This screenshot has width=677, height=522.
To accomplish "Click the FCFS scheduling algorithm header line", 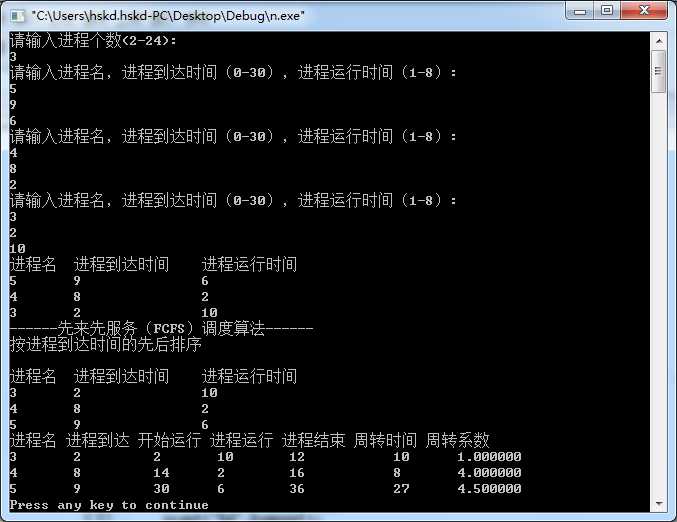I will 161,329.
